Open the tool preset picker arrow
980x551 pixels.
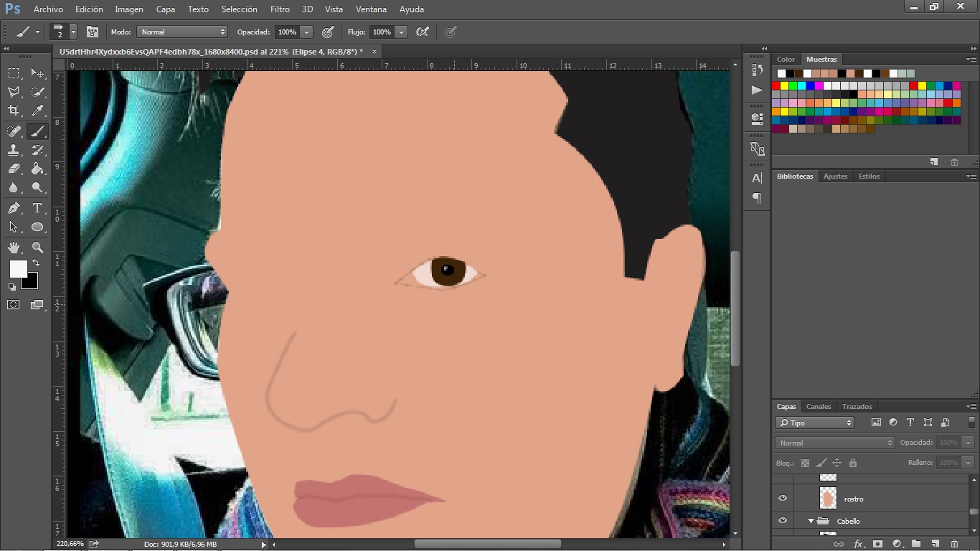pos(37,32)
